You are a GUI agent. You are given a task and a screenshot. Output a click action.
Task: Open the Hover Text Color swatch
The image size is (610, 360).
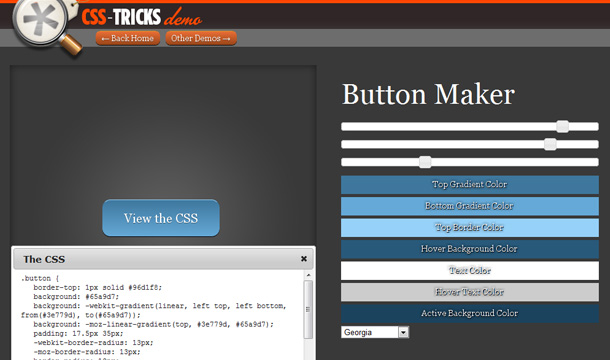coord(470,292)
